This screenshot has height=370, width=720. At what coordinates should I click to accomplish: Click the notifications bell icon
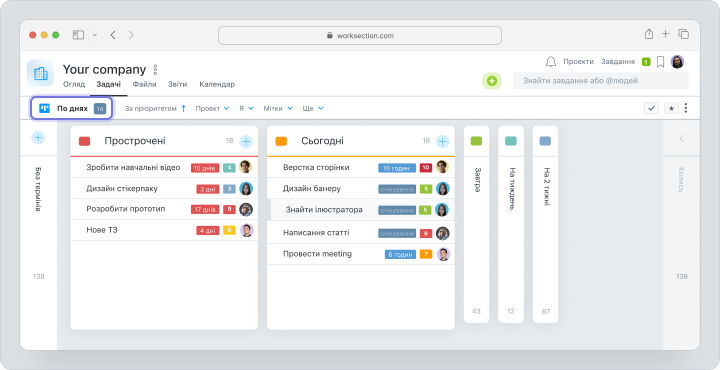point(551,62)
